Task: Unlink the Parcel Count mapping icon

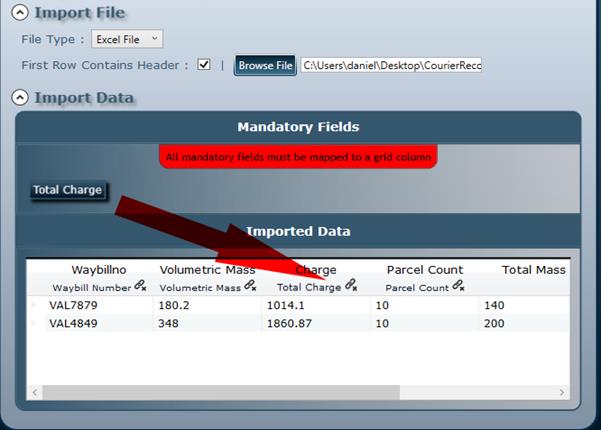Action: coord(458,287)
